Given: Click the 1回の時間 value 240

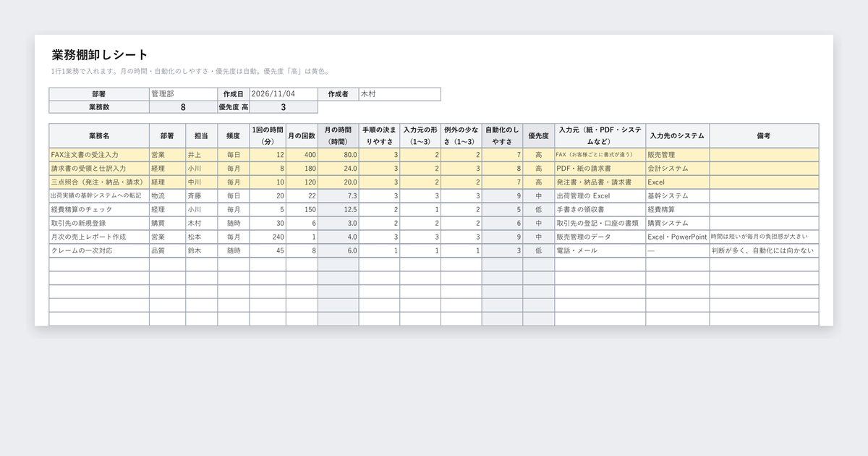Looking at the screenshot, I should [268, 237].
